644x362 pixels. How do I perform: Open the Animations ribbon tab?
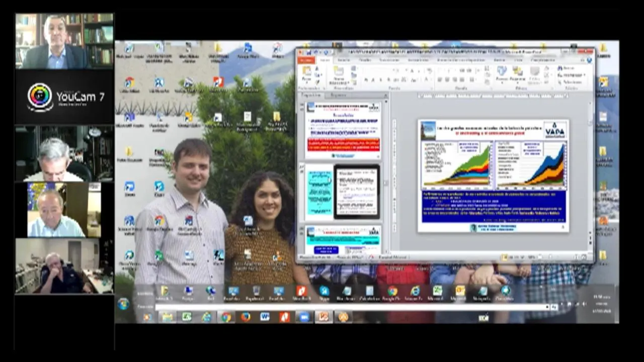419,60
